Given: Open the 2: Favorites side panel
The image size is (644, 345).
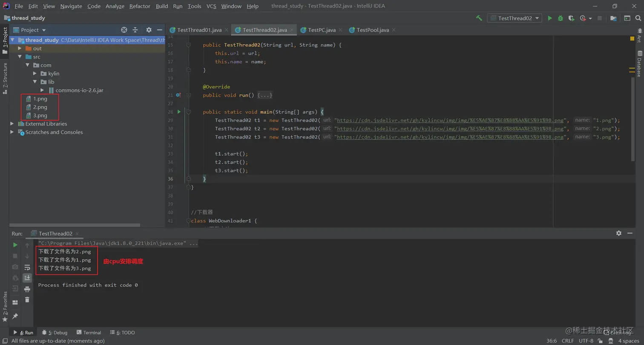Looking at the screenshot, I should 5,306.
